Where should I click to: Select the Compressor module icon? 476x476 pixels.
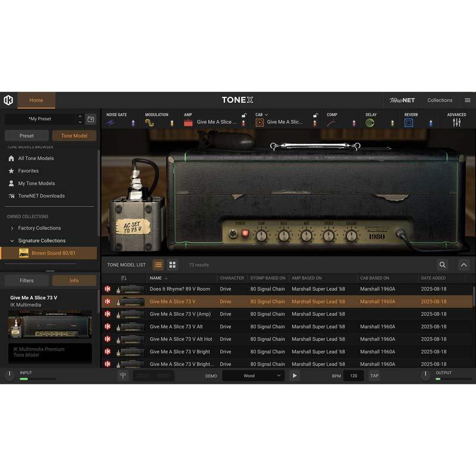(x=331, y=123)
